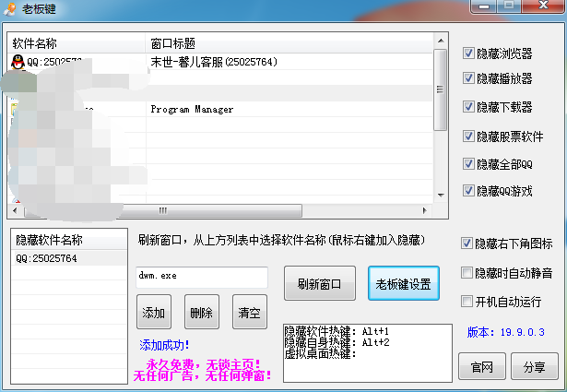Enable 开机自动运行 checkbox

(x=467, y=302)
